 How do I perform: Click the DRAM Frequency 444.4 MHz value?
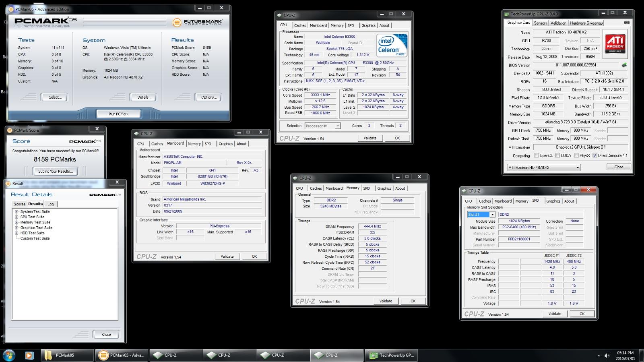pyautogui.click(x=372, y=226)
